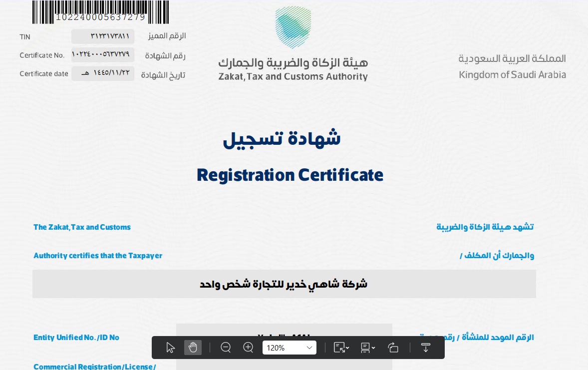Click the Kingdom of Saudi Arabia text
Viewport: 588px width, 370px height.
point(512,75)
